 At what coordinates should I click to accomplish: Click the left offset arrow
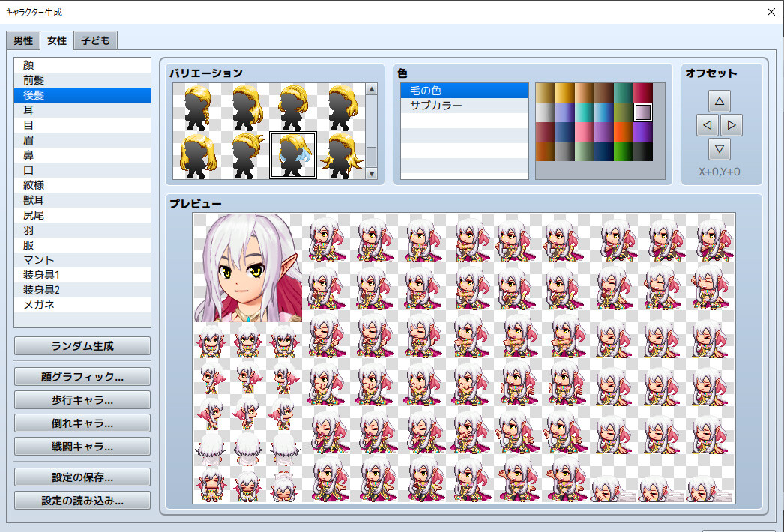(x=707, y=124)
